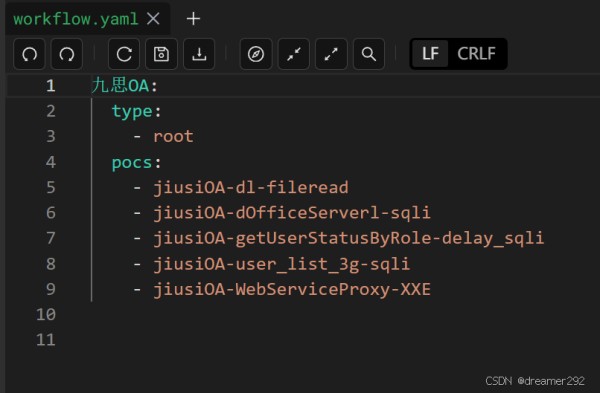Download the workflow file
This screenshot has height=393, width=600.
click(199, 54)
